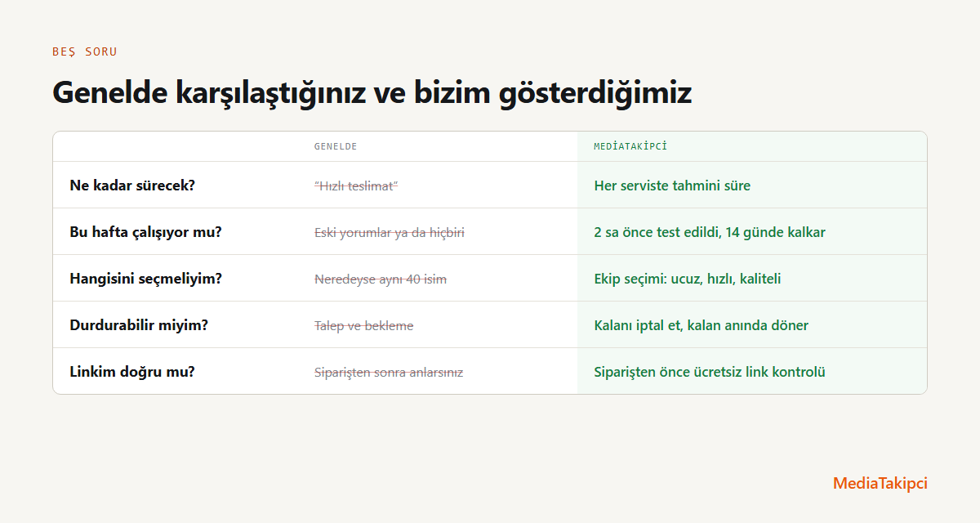Click 'Siparişten önce ücretsiz link kontrolü'
The height and width of the screenshot is (523, 980).
tap(710, 372)
